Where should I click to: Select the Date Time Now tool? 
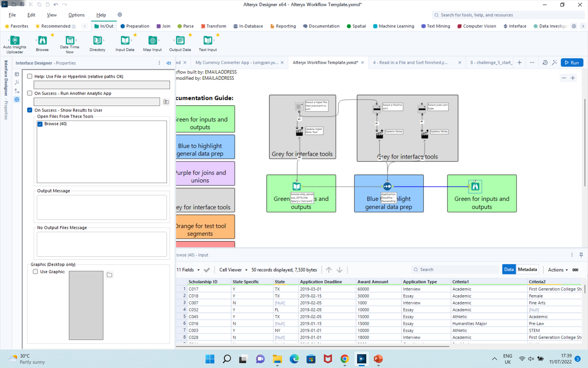(x=70, y=44)
